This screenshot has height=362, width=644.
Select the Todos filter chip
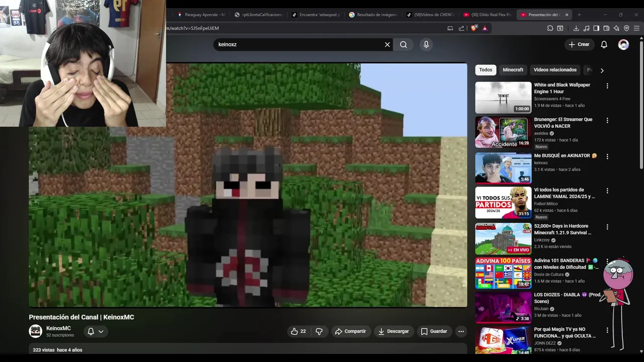click(486, 70)
